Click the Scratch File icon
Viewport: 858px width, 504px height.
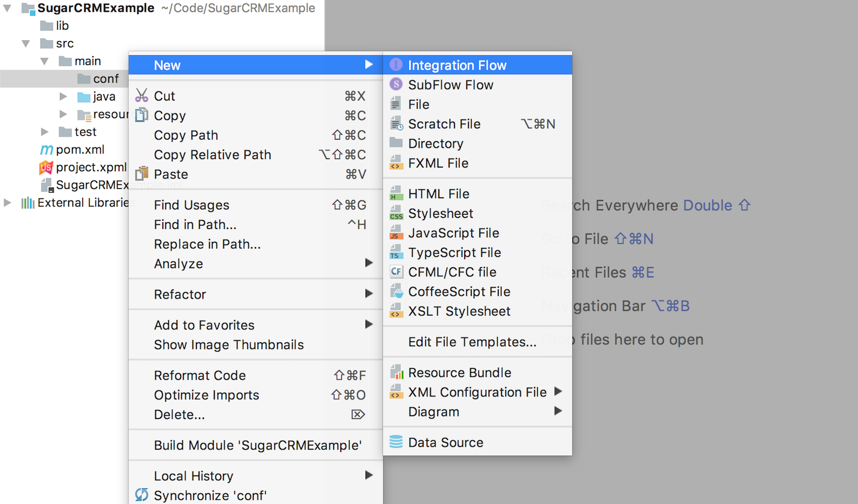(396, 124)
